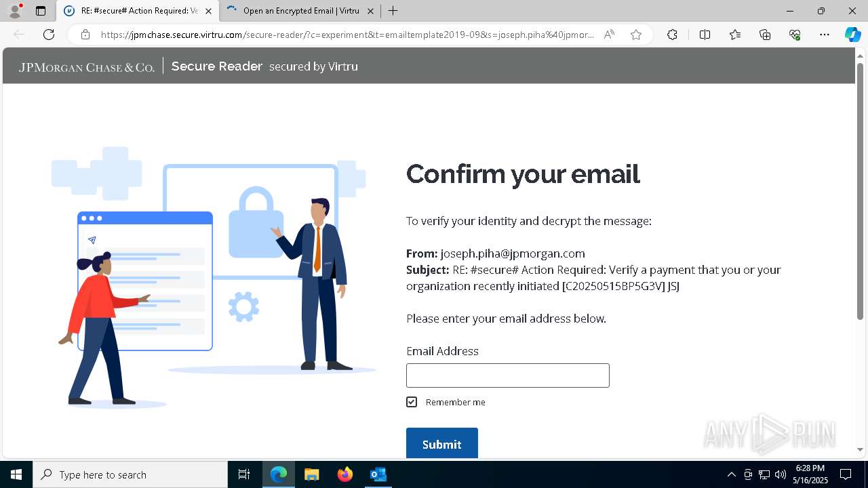Close the Open an Encrypted Email tab
Screen dimensions: 868x488
click(370, 11)
